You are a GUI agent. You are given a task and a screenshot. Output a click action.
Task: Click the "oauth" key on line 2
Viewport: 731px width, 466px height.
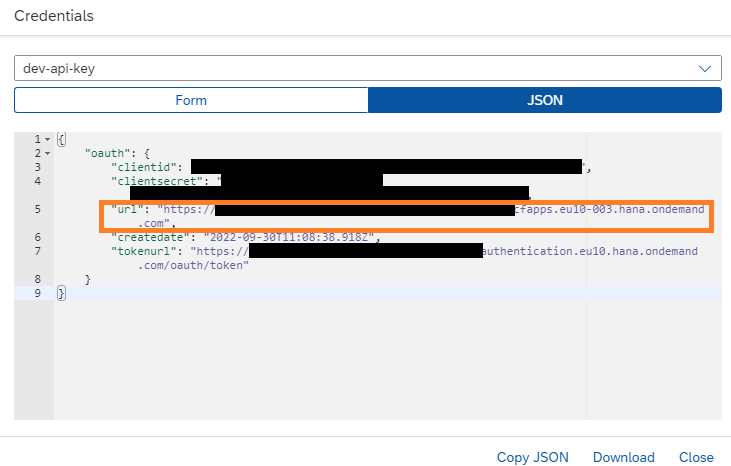point(105,153)
